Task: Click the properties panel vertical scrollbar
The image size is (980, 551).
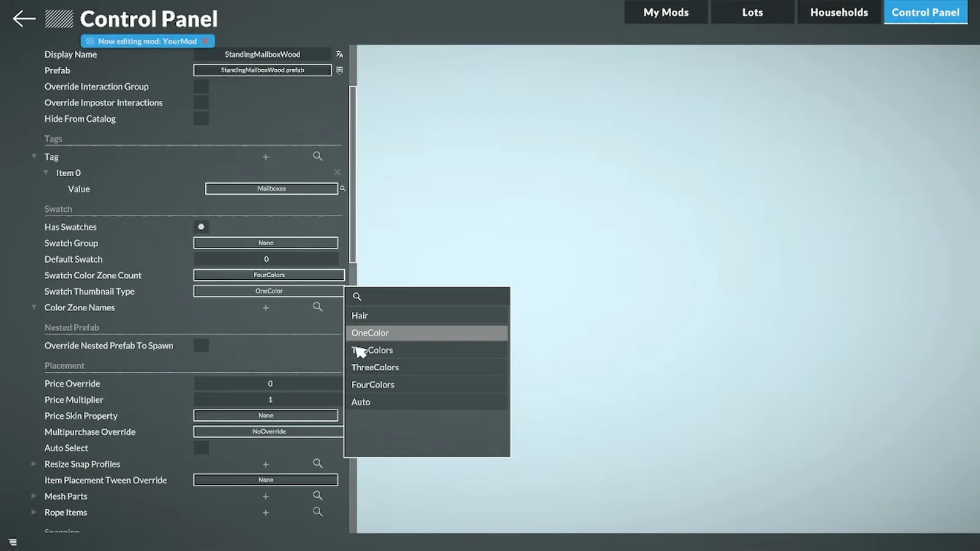Action: [x=353, y=174]
